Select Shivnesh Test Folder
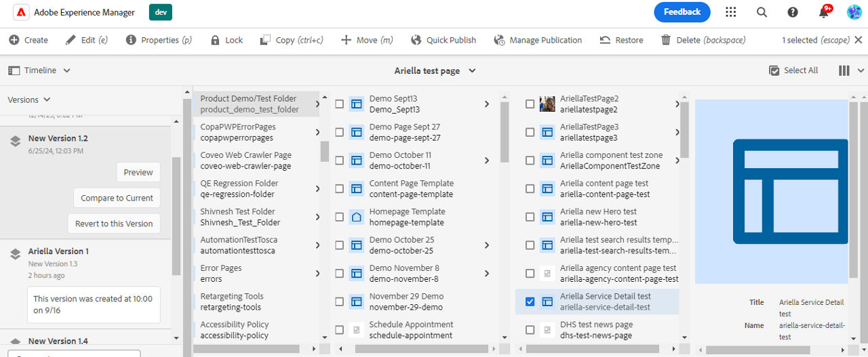 256,217
